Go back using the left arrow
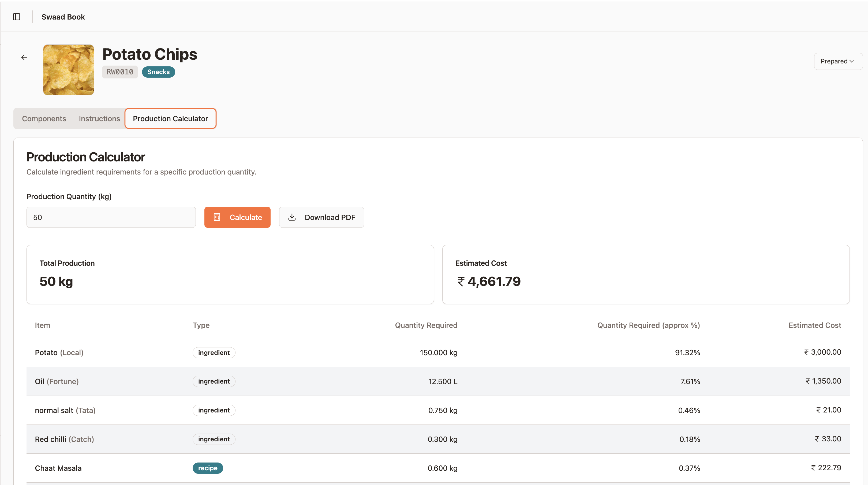This screenshot has width=868, height=485. point(24,57)
